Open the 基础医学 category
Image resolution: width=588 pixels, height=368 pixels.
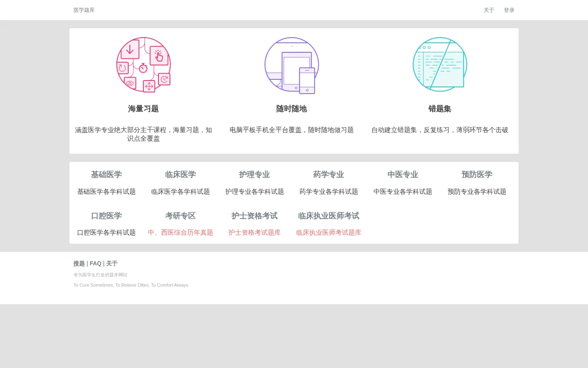pos(107,175)
